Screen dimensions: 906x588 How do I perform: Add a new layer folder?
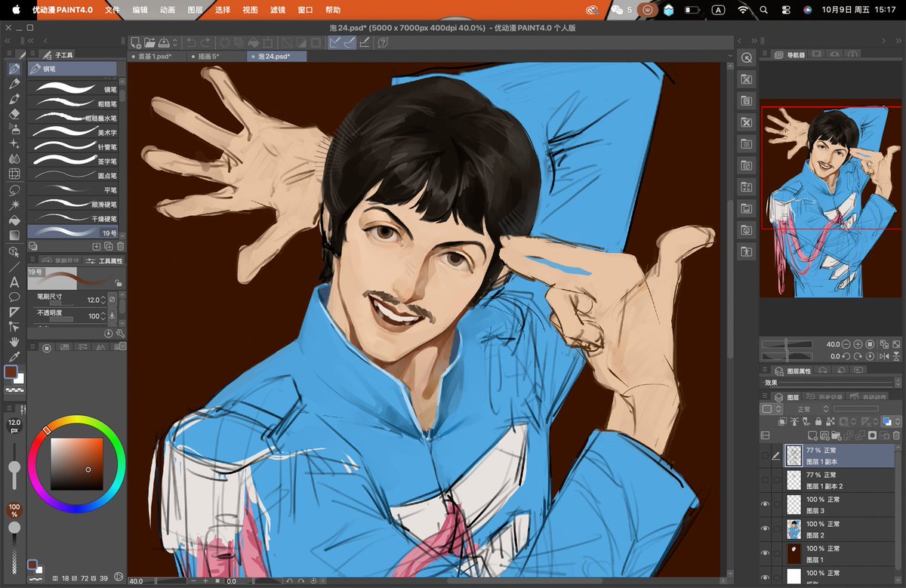point(836,436)
